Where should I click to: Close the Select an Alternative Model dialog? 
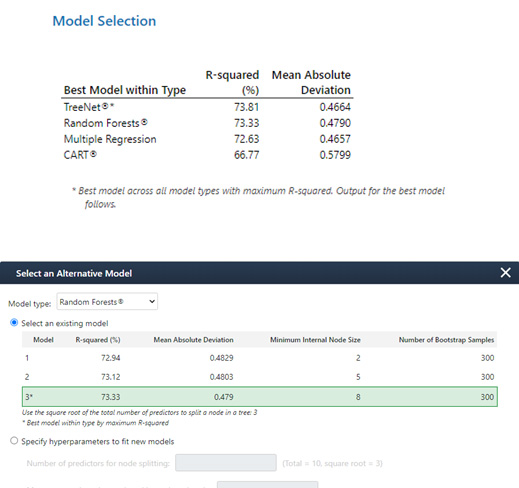tap(505, 273)
